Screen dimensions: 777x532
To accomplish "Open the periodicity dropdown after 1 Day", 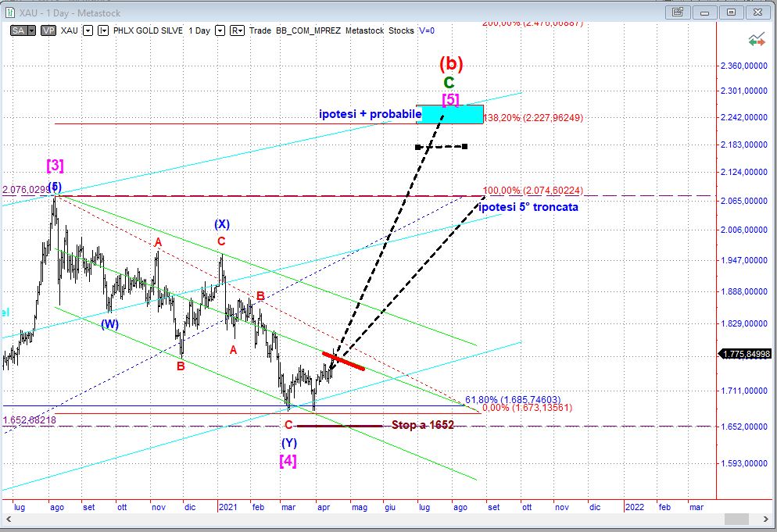I will click(x=220, y=30).
